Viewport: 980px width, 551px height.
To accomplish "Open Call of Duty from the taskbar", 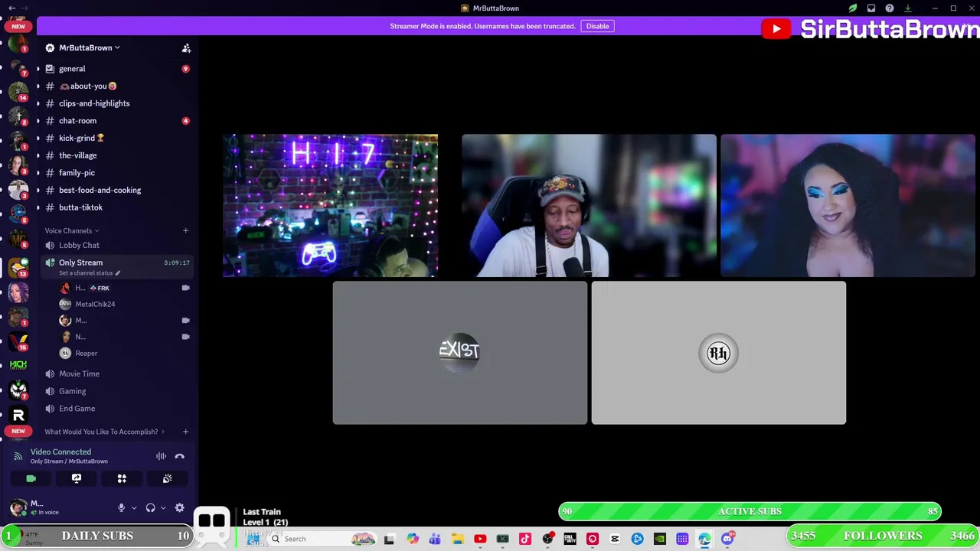I will click(570, 539).
